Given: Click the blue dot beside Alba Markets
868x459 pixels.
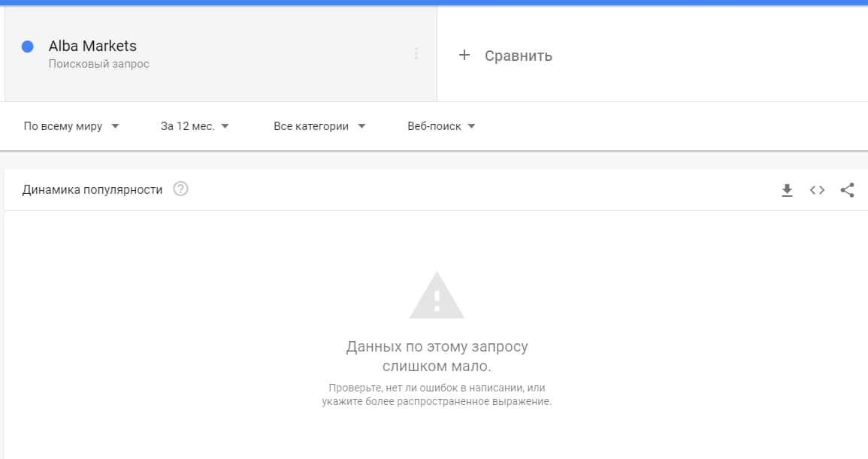Looking at the screenshot, I should (x=27, y=47).
